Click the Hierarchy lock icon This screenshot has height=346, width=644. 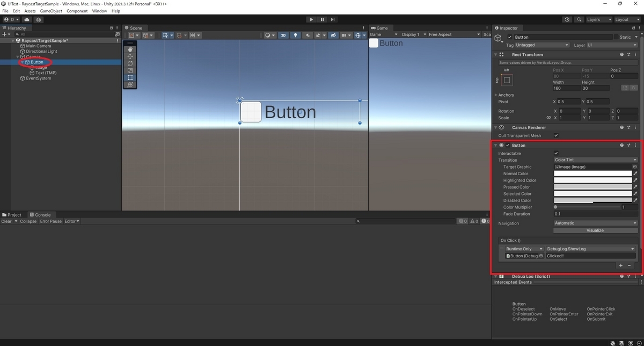pyautogui.click(x=111, y=28)
